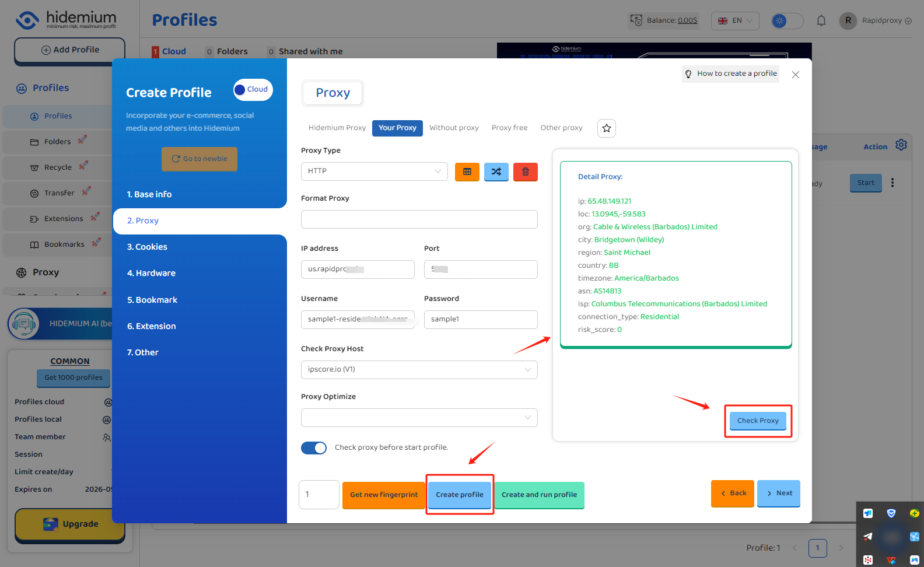Expand the Rapidproxy account menu

pos(887,20)
